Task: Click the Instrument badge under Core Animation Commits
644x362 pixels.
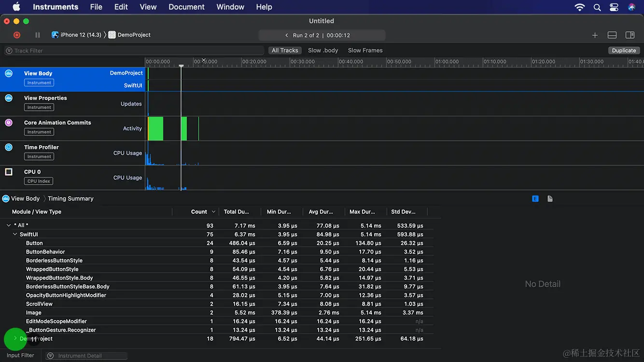Action: pyautogui.click(x=39, y=132)
